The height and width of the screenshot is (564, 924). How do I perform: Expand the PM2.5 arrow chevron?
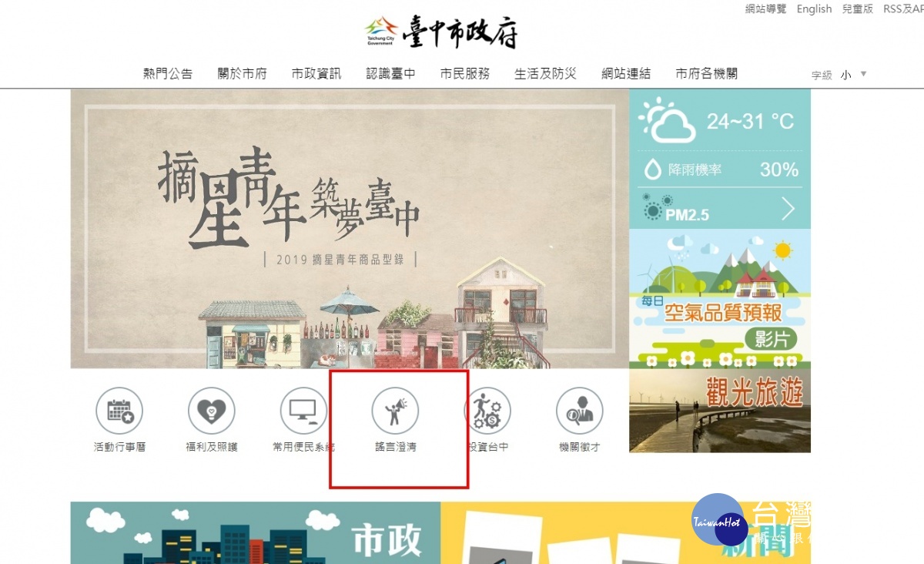point(788,209)
